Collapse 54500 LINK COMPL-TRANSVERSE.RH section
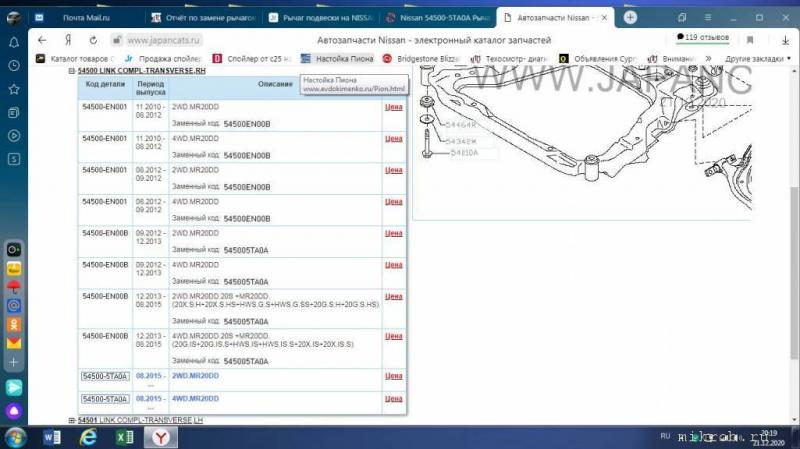Image resolution: width=800 pixels, height=449 pixels. click(x=72, y=71)
